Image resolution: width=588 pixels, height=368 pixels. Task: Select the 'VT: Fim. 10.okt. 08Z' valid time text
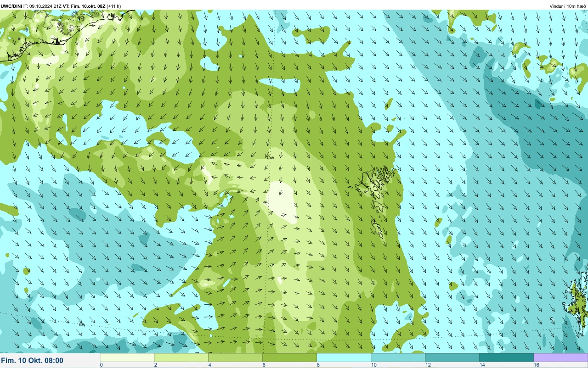coord(84,6)
